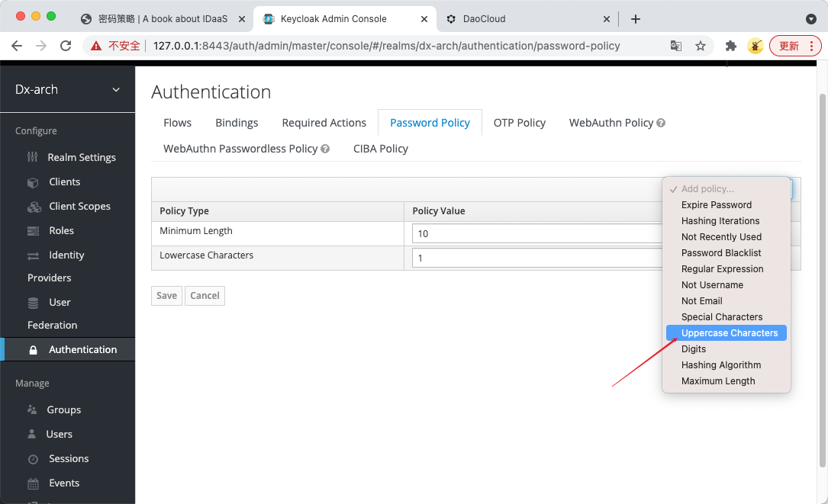
Task: Open Realm Settings in sidebar
Action: [82, 157]
